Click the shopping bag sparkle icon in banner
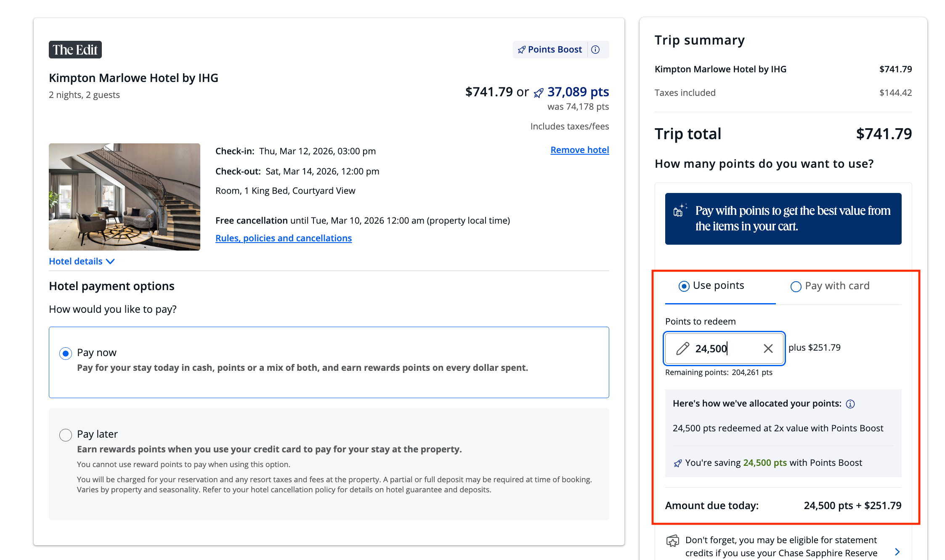945x560 pixels. (680, 210)
